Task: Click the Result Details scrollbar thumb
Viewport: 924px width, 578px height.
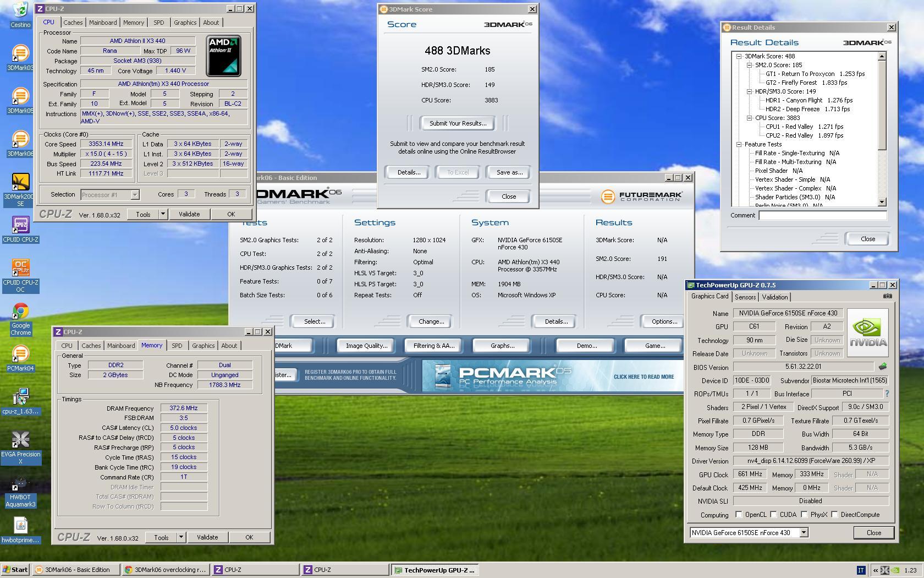Action: [x=882, y=105]
